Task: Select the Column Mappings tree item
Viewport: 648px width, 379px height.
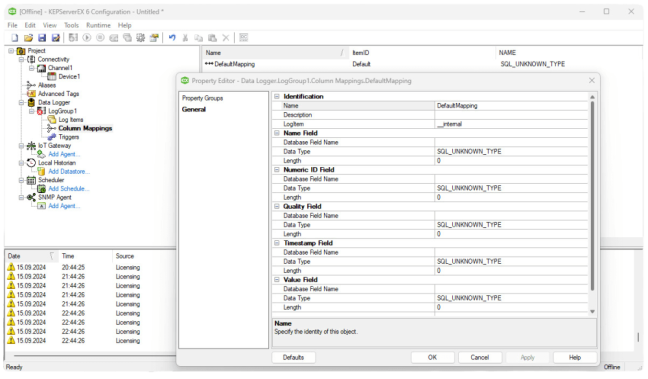Action: 85,128
